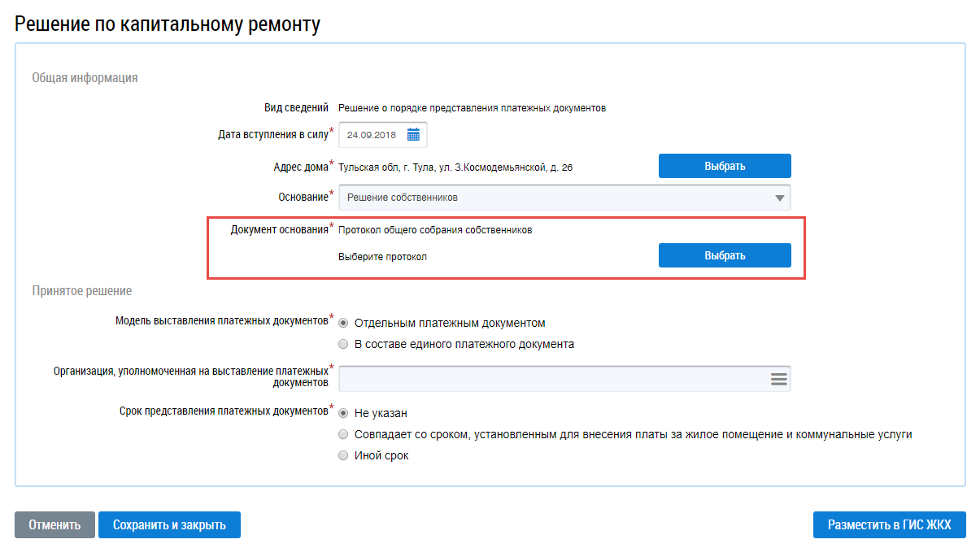Click the 'Общая информация' section header
Screen dimensions: 980x548
(x=85, y=78)
